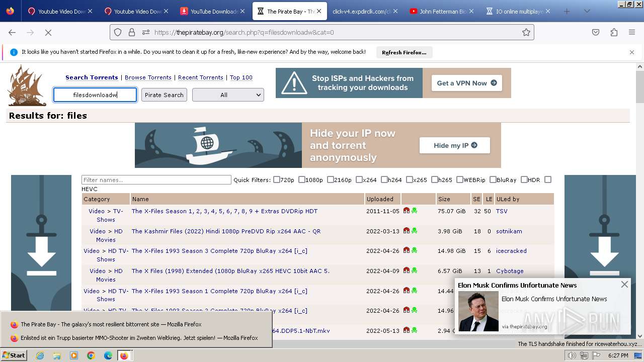Click the Filter names input box
Screen dimensions: 644x362
click(156, 179)
